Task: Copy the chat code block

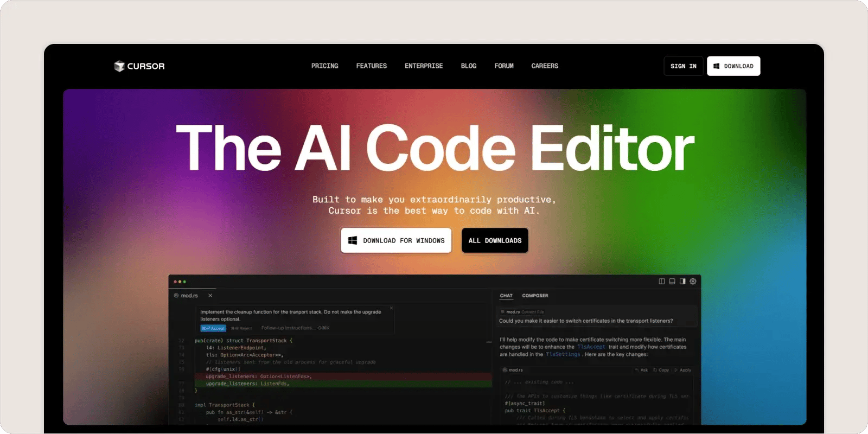Action: (x=661, y=370)
